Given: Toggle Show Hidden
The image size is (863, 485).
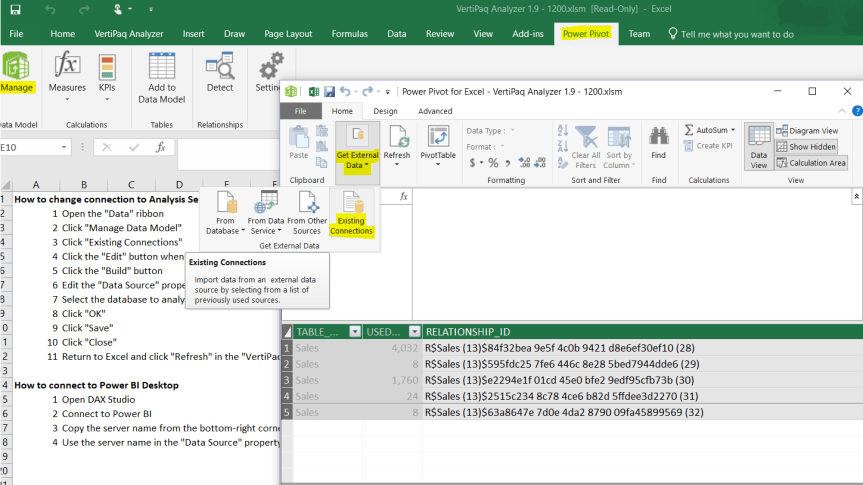Looking at the screenshot, I should (x=806, y=146).
